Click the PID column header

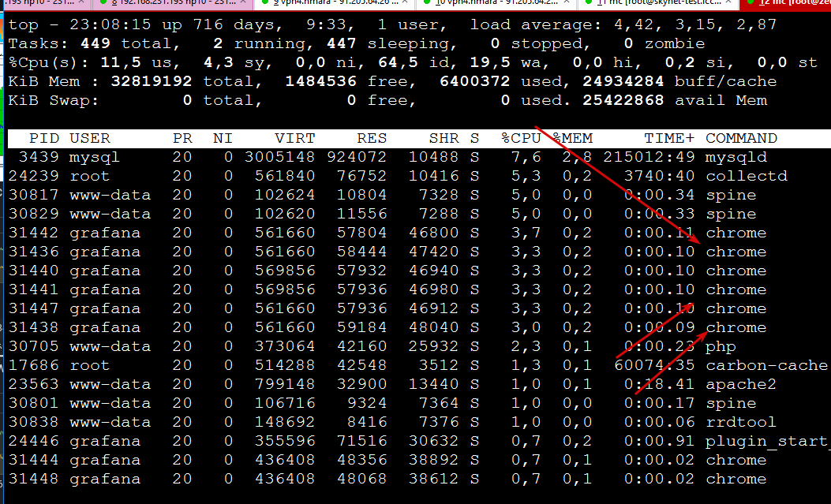point(44,139)
